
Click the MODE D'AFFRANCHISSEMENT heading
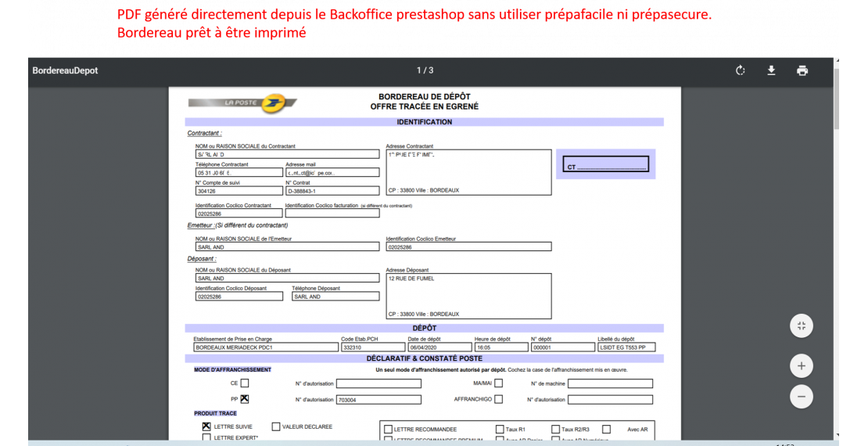click(232, 369)
